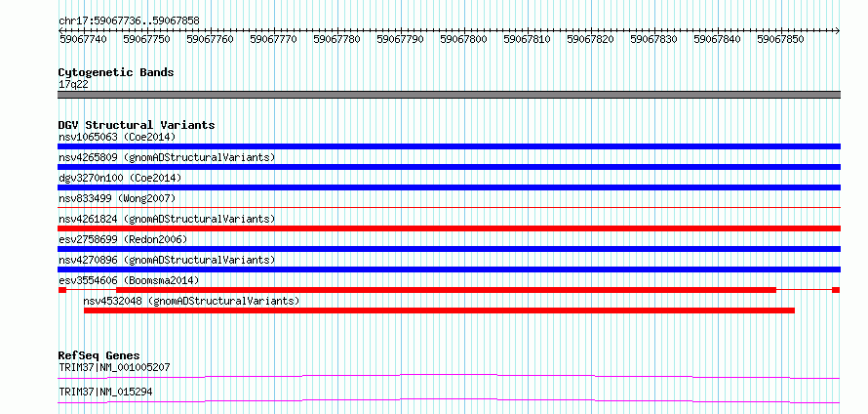Image resolution: width=868 pixels, height=414 pixels.
Task: Click the DGV Structural Variants track heading
Action: [137, 125]
